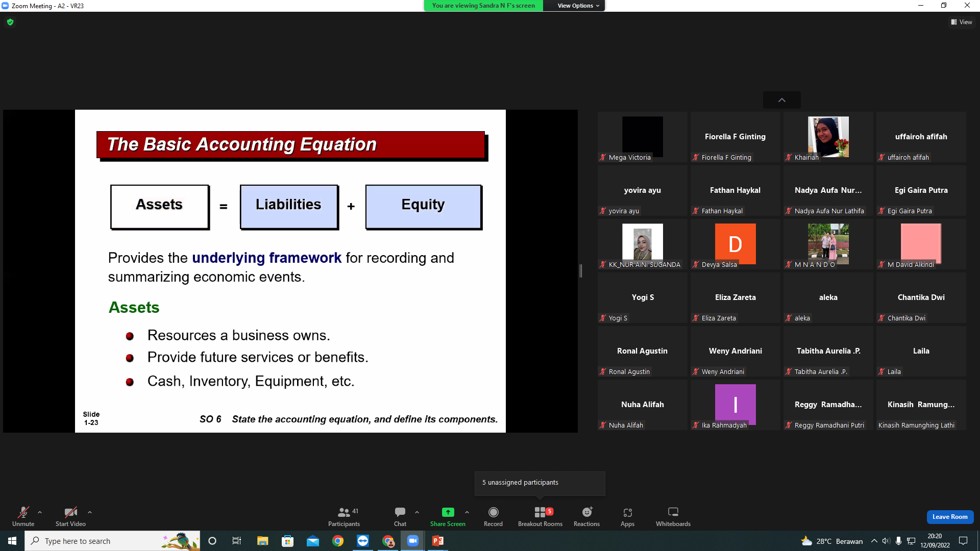Open Zoom Apps
Screen dimensions: 980x551
[x=627, y=516]
